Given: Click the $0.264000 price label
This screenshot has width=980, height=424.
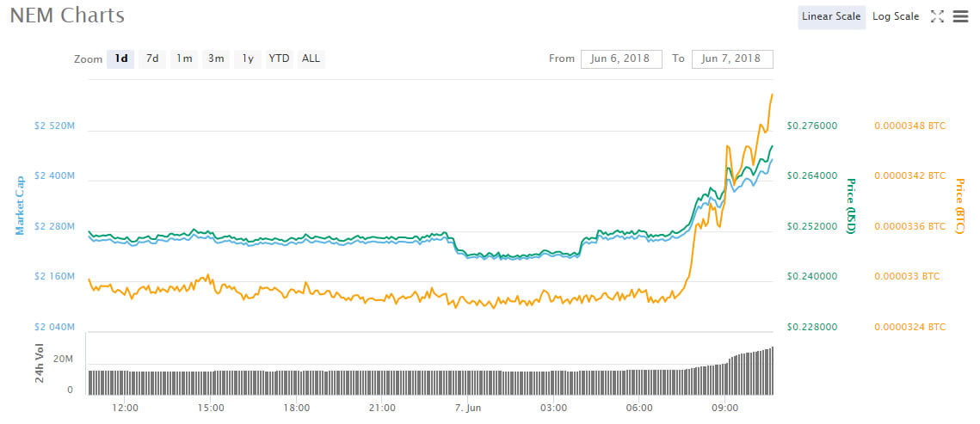Looking at the screenshot, I should (812, 176).
